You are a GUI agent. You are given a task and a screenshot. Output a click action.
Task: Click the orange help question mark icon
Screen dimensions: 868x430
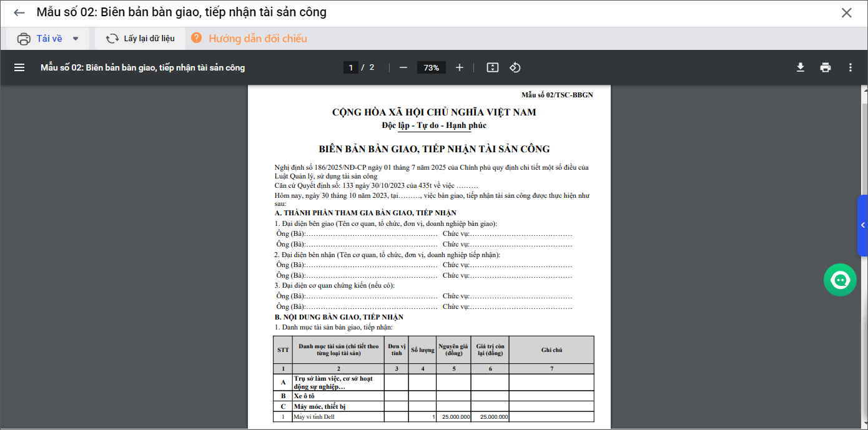point(197,38)
